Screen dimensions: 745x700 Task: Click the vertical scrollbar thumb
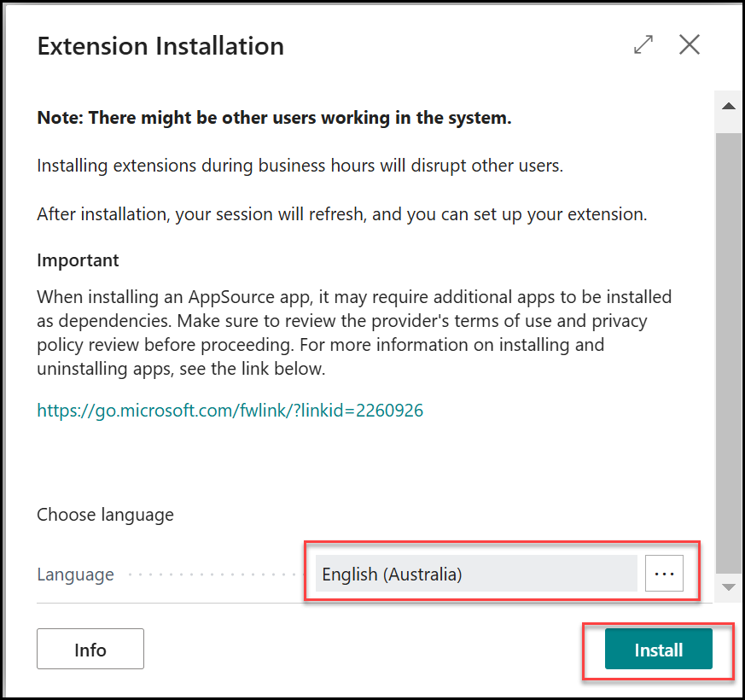click(x=729, y=341)
